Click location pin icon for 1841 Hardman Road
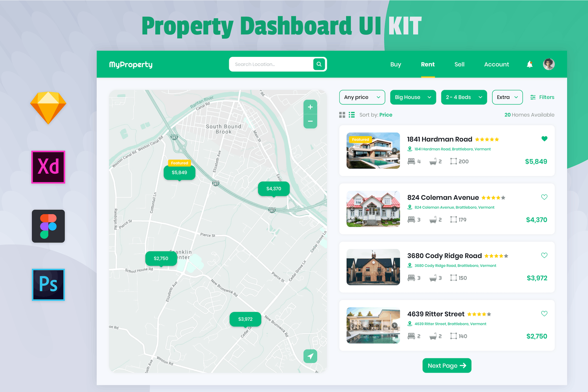The width and height of the screenshot is (588, 392). pyautogui.click(x=410, y=149)
